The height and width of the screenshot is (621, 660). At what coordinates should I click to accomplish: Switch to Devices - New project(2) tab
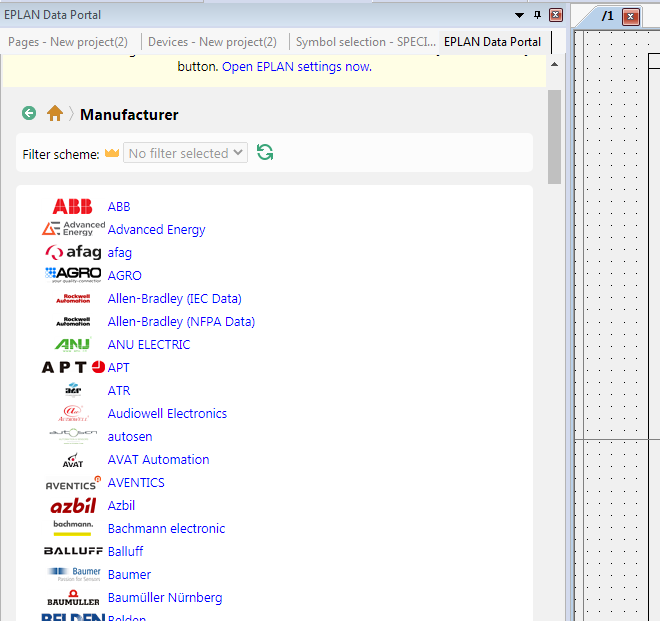click(x=212, y=42)
